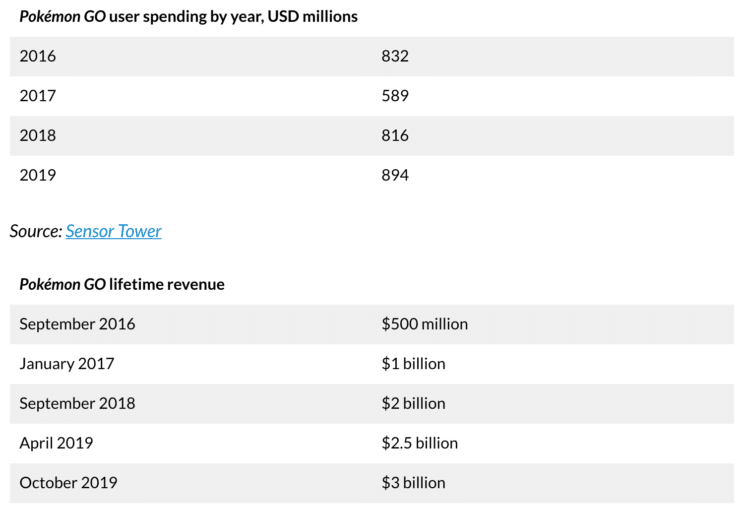Screen dimensions: 741x514
Task: Open the Sensor Tower source link
Action: [x=113, y=231]
